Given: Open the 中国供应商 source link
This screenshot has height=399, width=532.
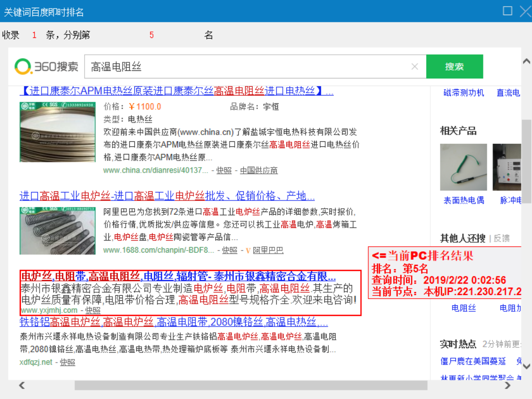Looking at the screenshot, I should tap(258, 171).
